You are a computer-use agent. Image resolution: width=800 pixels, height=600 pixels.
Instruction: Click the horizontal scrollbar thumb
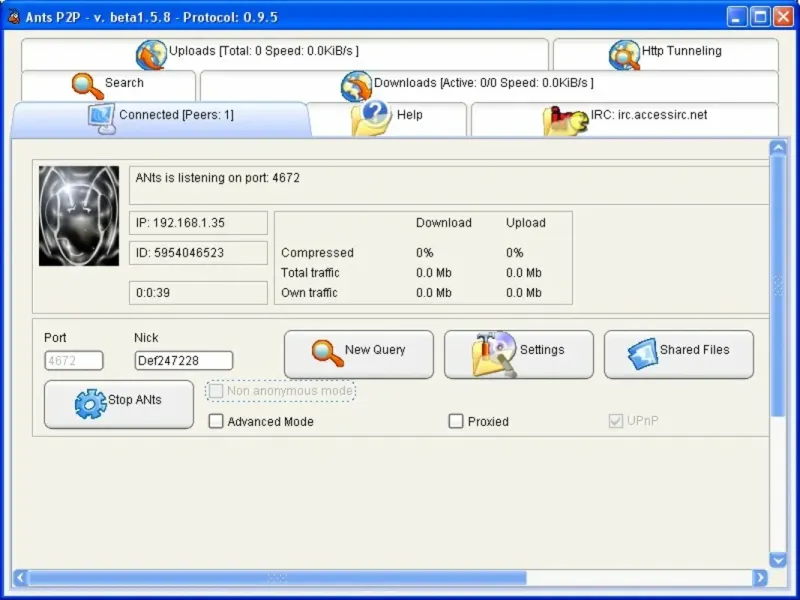click(277, 578)
